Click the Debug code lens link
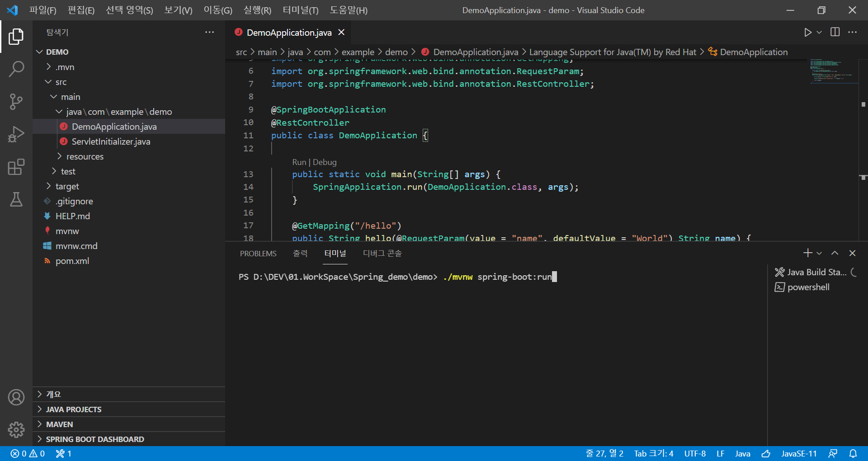 [x=325, y=162]
